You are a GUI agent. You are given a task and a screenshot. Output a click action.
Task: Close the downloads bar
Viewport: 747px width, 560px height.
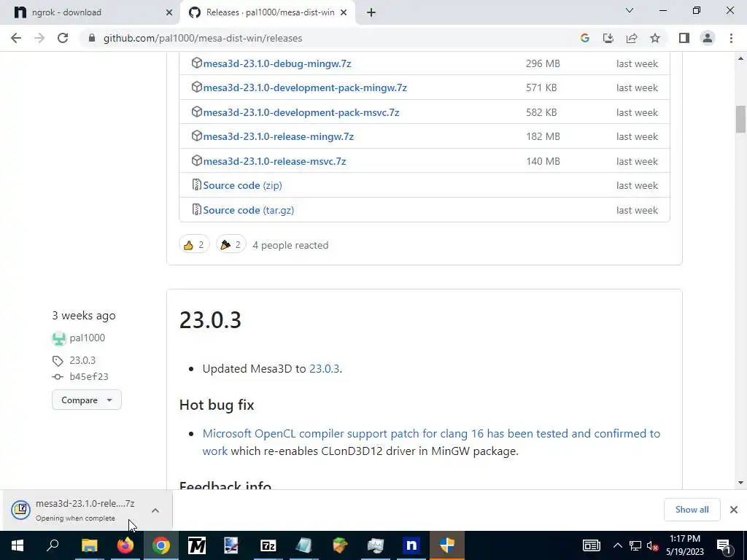pos(734,510)
